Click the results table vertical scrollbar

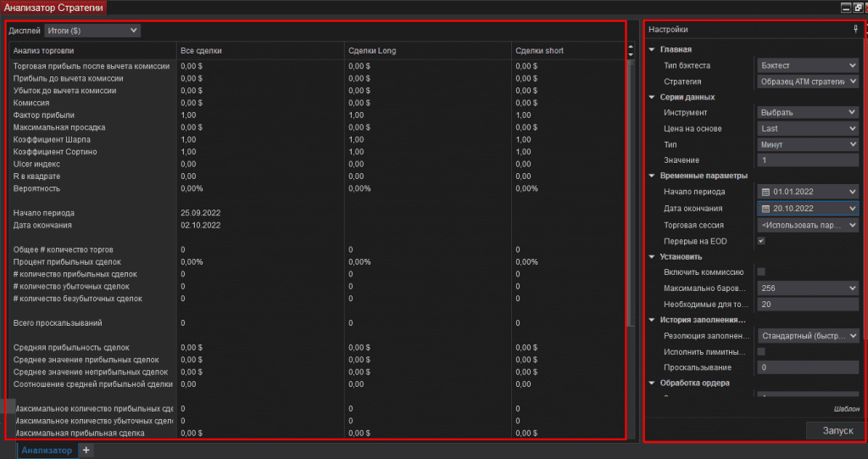tap(631, 194)
